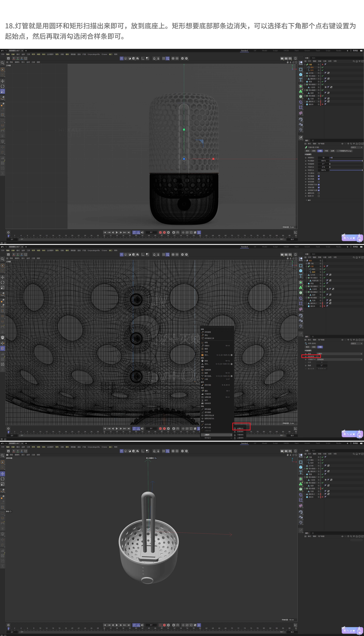Click 创建轮廓 outline tool in context menu

pos(208,370)
